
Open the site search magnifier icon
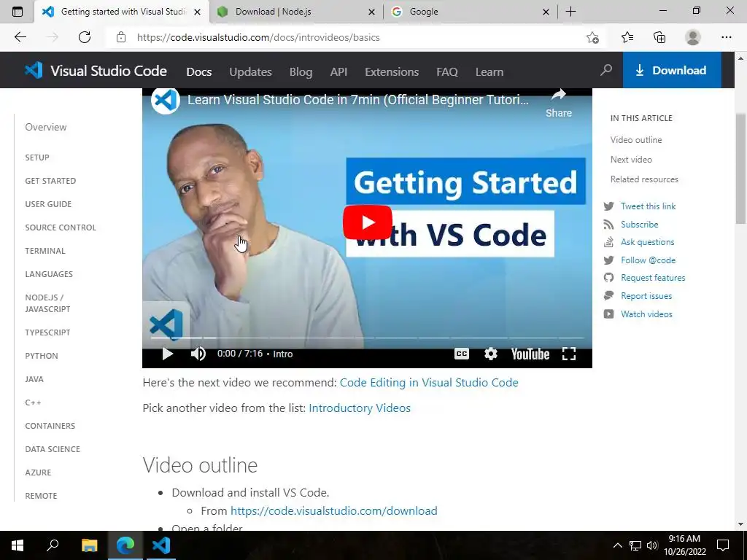pos(606,71)
